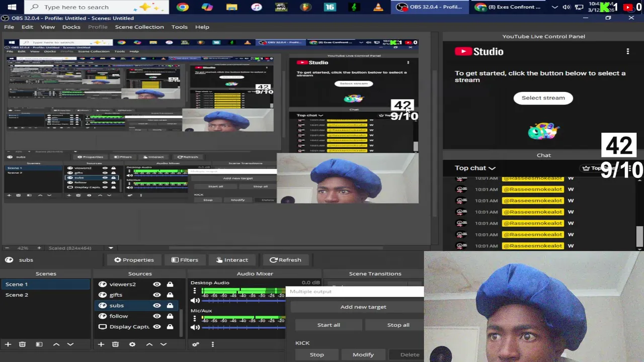The image size is (644, 362).
Task: Mute Desktop Audio speaker icon
Action: tap(195, 301)
